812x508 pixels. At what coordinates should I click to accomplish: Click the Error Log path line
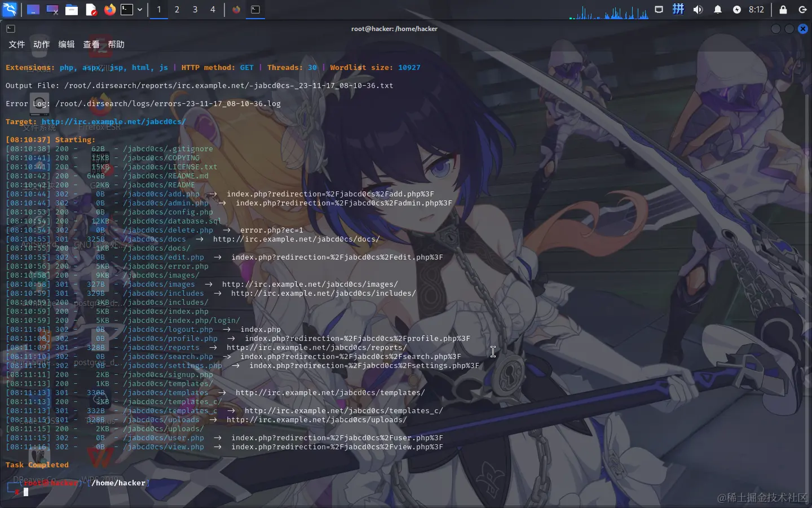(x=143, y=104)
